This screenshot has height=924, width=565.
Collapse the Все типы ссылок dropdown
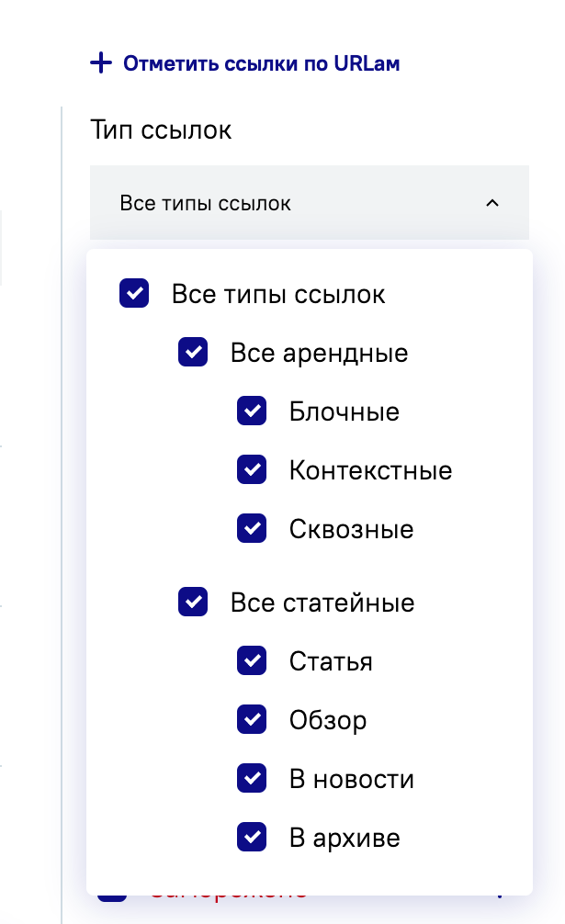309,203
